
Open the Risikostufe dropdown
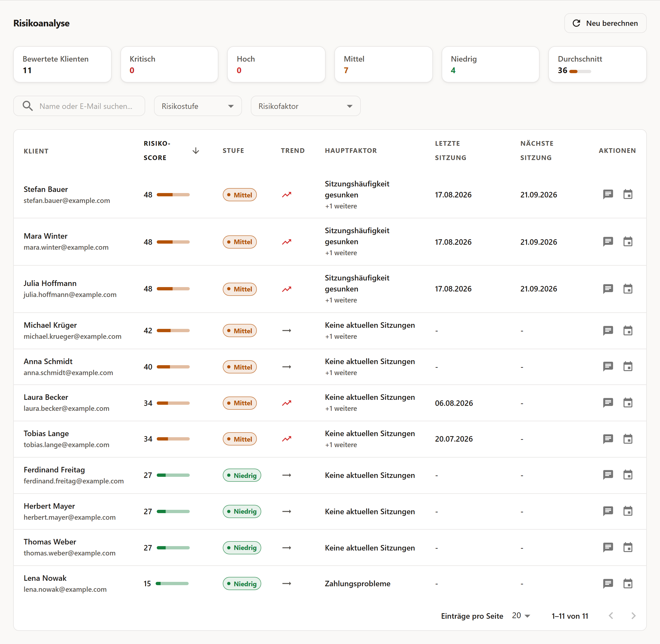(198, 106)
